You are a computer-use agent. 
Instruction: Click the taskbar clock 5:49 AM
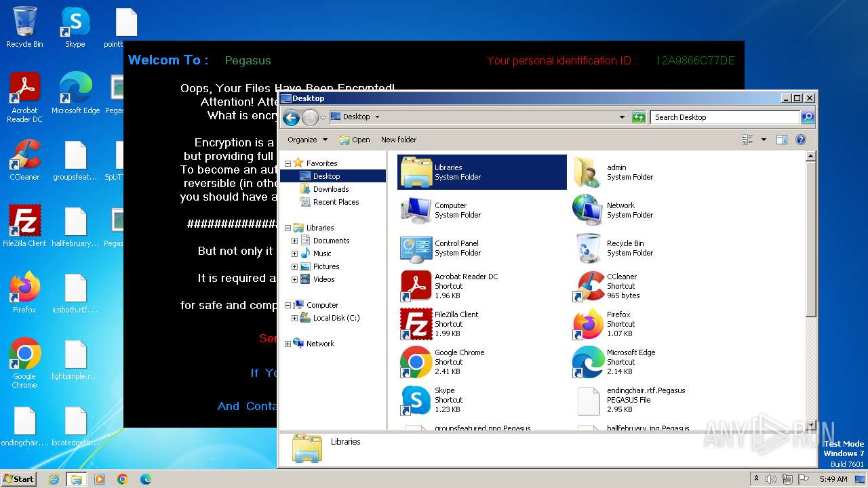833,479
